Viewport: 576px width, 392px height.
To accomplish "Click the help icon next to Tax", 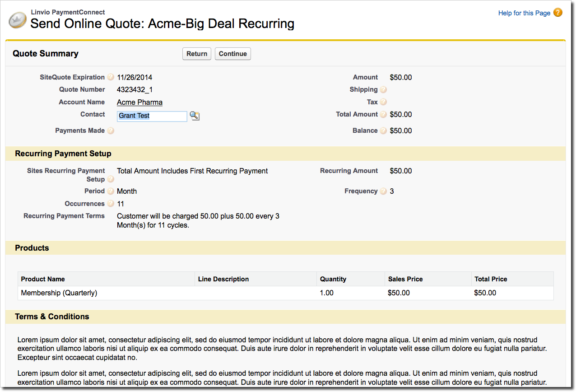I will [x=383, y=102].
